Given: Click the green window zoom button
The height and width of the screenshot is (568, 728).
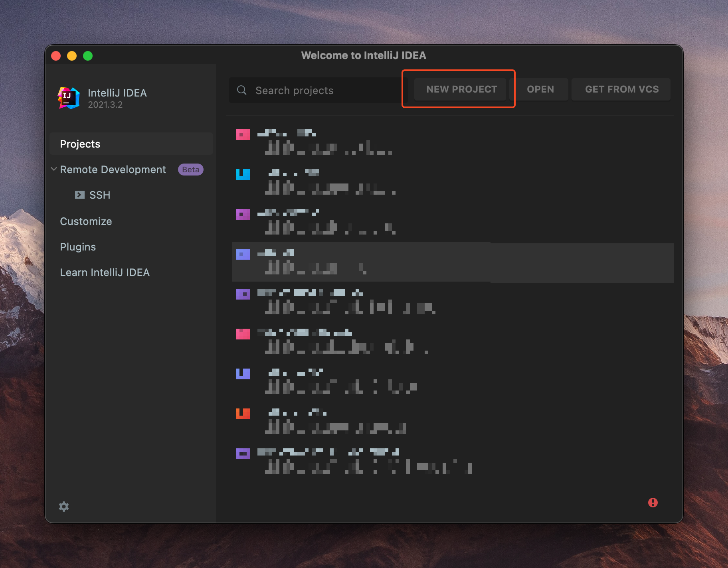Looking at the screenshot, I should tap(88, 56).
